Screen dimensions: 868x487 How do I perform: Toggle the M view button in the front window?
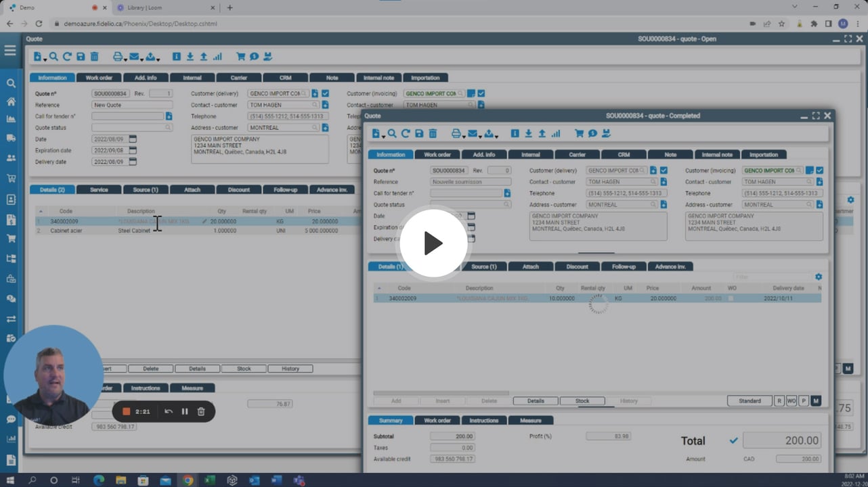(x=816, y=401)
